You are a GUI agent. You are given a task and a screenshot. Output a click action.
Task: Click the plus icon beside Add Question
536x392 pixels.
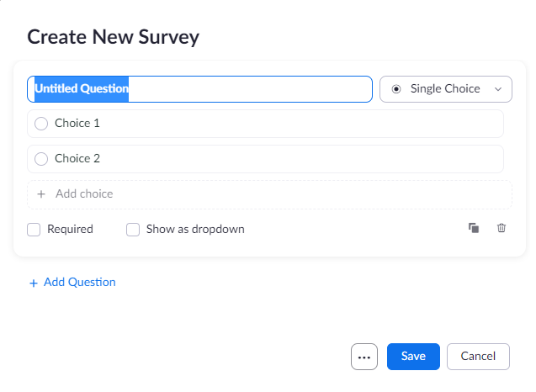point(34,283)
